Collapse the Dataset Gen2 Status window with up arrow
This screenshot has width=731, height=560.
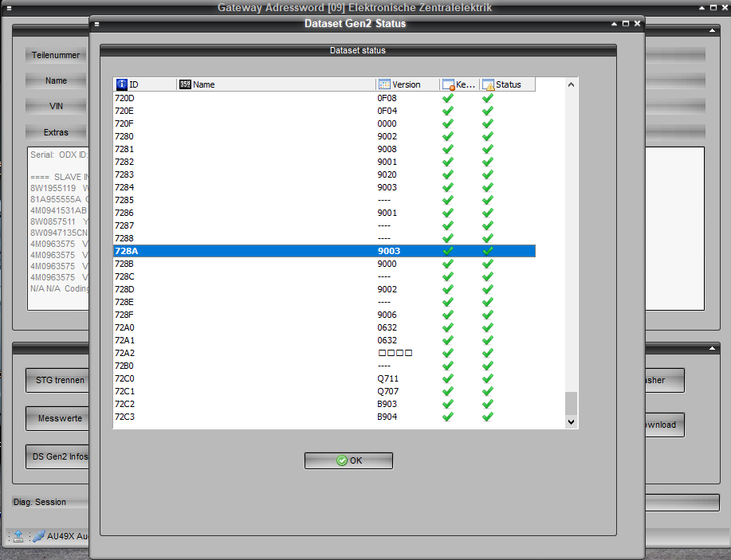pyautogui.click(x=615, y=24)
